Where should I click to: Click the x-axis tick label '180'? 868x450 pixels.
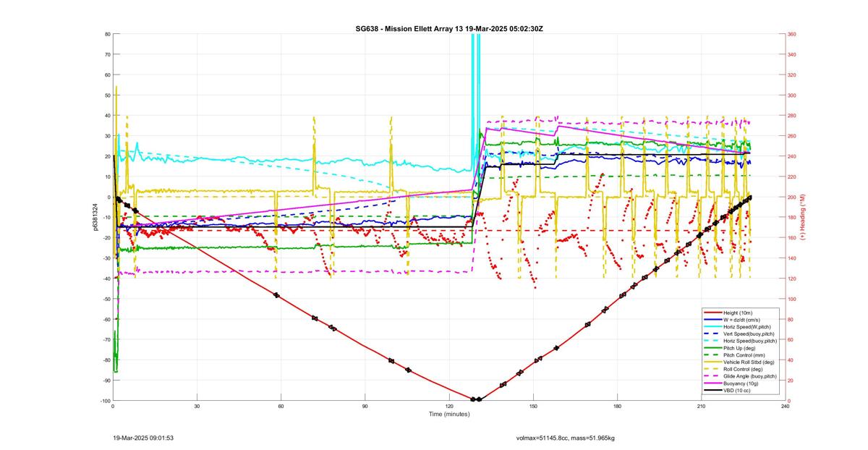coord(617,407)
